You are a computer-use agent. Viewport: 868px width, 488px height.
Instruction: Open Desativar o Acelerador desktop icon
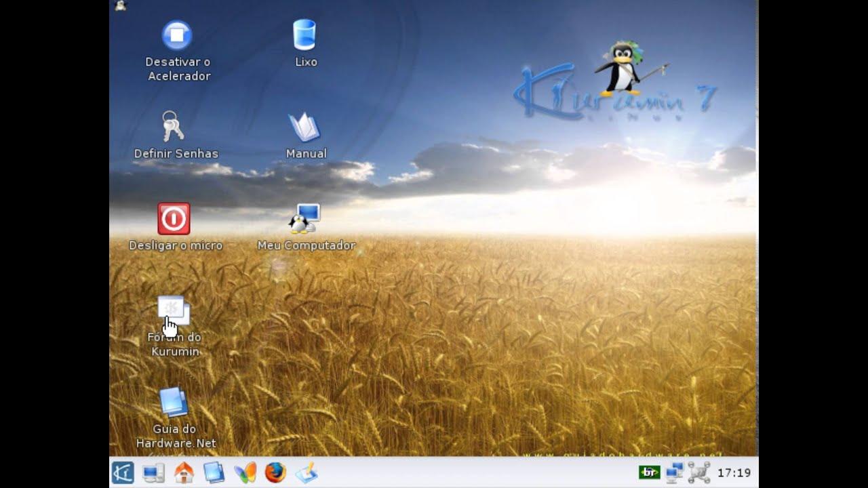click(177, 35)
